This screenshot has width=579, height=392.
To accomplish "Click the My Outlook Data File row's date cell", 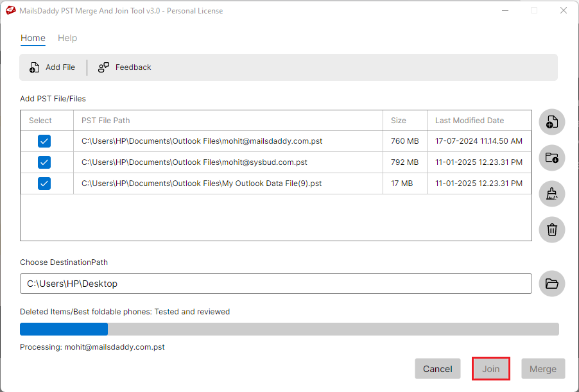I will point(480,183).
